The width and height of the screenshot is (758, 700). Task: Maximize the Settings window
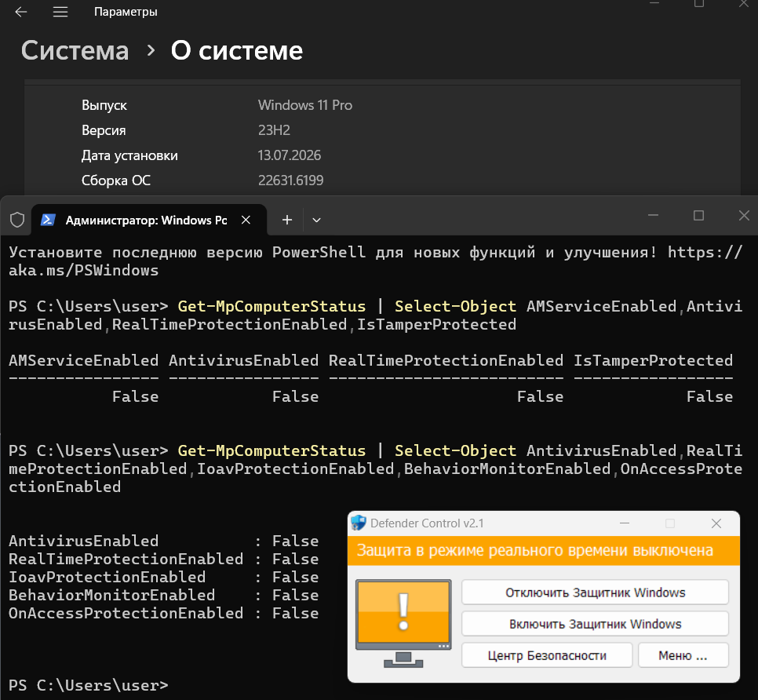click(x=699, y=4)
